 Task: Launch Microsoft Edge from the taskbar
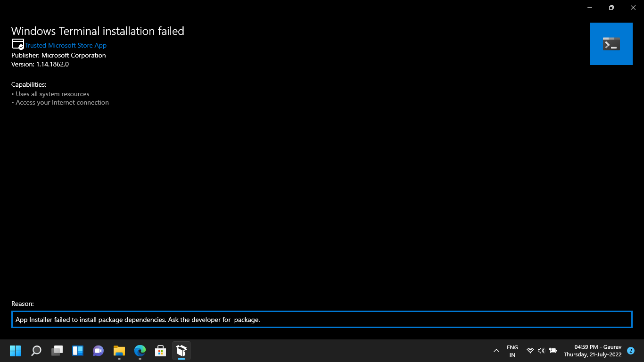140,351
